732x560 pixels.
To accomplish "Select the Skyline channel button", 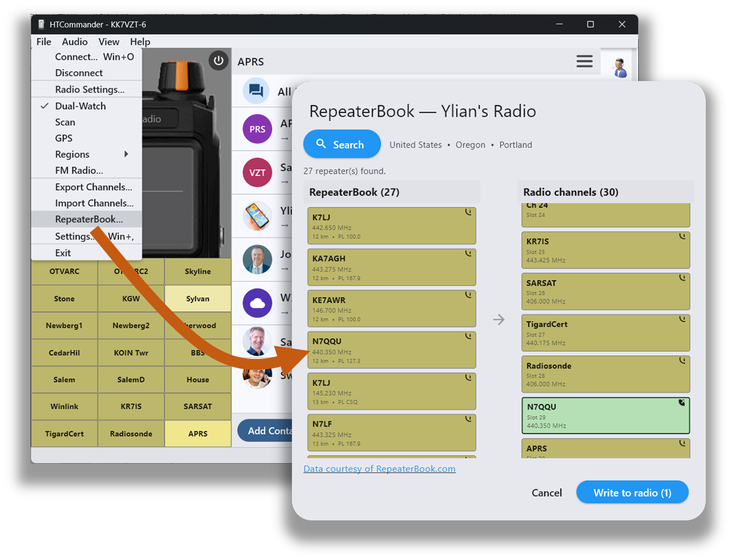I will pyautogui.click(x=198, y=271).
